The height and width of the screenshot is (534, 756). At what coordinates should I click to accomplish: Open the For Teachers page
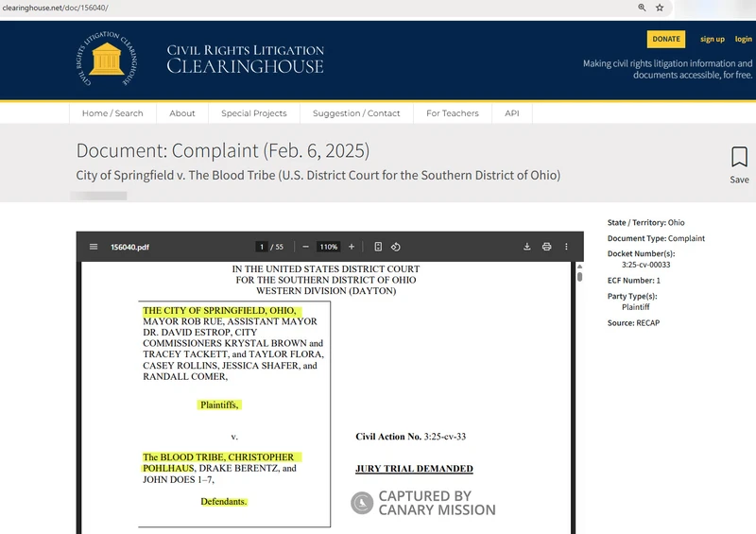pos(453,112)
